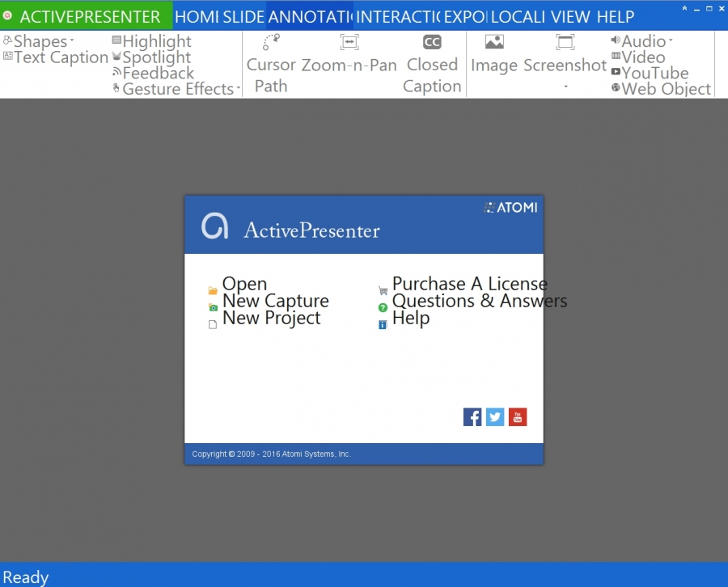Open the Facebook icon on the start page

[x=472, y=417]
